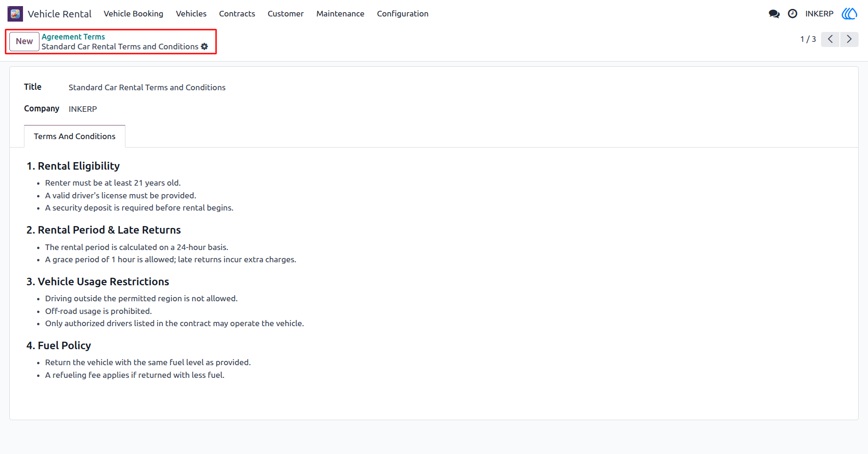Open the Contracts menu
This screenshot has width=868, height=454.
(237, 14)
